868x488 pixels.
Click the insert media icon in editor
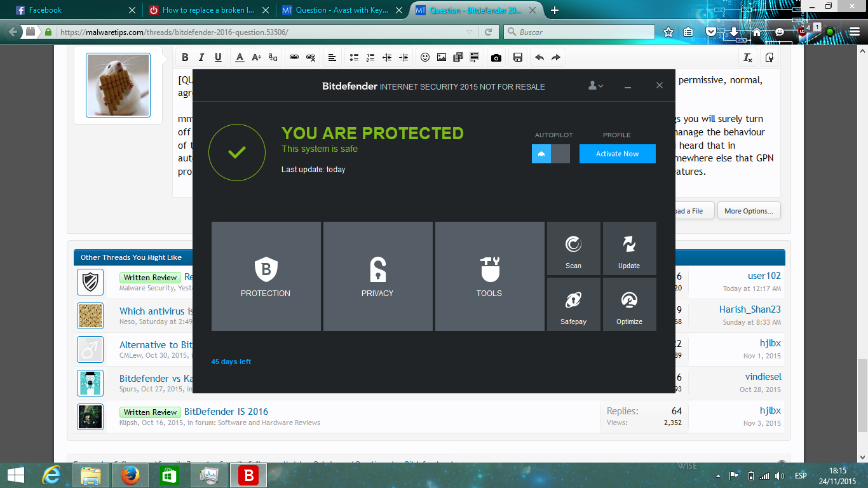pos(458,57)
